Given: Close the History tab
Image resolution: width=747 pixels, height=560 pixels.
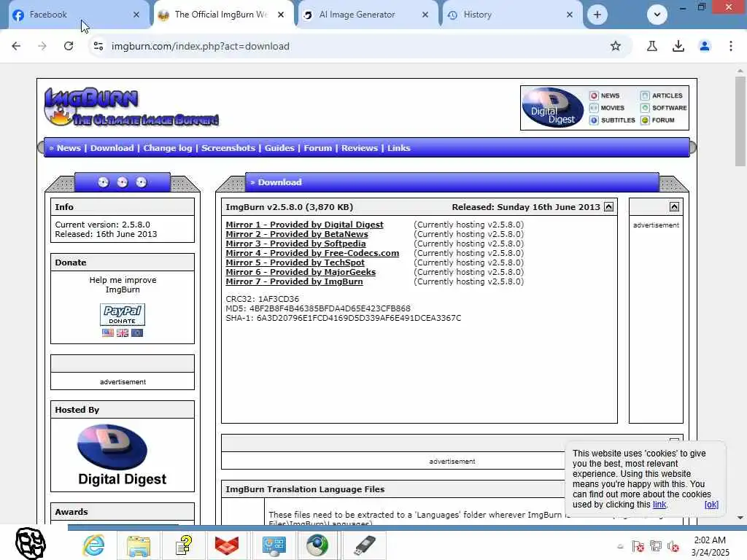Looking at the screenshot, I should (570, 15).
